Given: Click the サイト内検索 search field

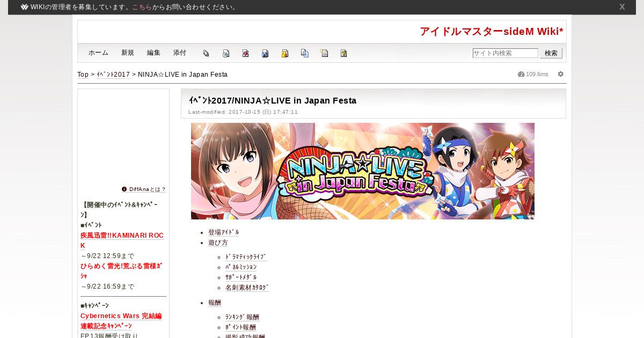Looking at the screenshot, I should [x=505, y=53].
